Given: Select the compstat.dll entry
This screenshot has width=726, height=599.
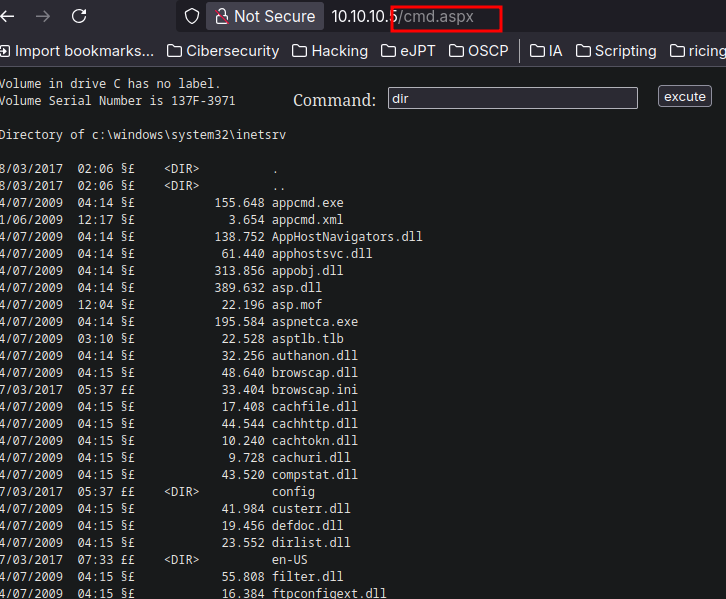Looking at the screenshot, I should (x=315, y=475).
